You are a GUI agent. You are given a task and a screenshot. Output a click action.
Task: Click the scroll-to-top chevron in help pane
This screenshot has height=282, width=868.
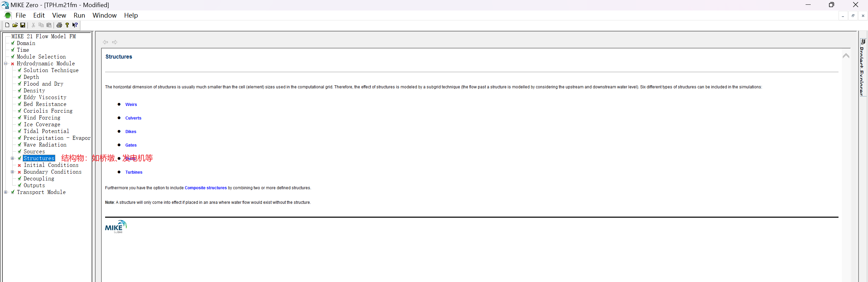(846, 56)
